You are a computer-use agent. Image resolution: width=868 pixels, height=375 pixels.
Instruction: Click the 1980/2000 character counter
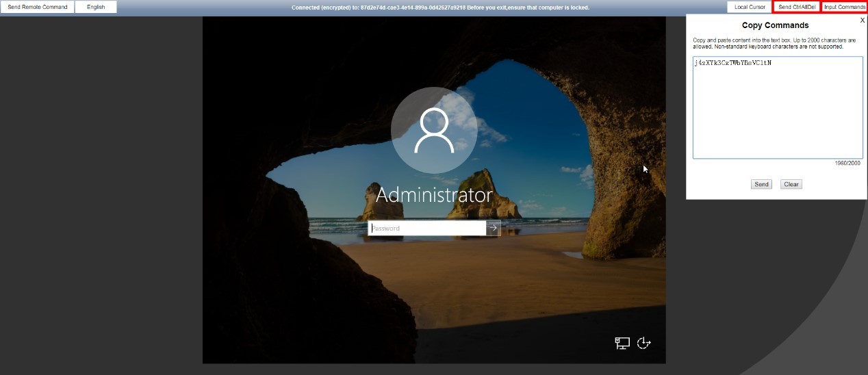(x=847, y=163)
